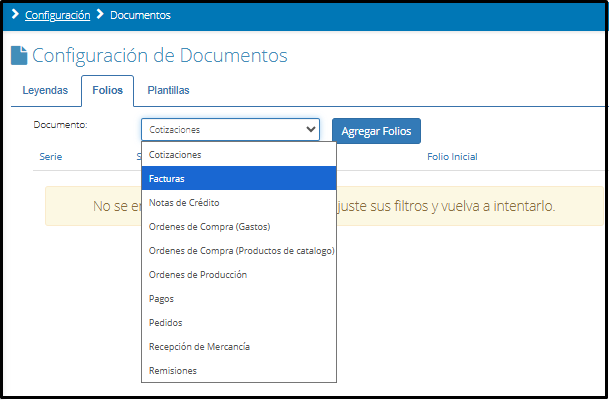This screenshot has width=609, height=400.
Task: Open the Configuración breadcrumb link
Action: point(58,16)
